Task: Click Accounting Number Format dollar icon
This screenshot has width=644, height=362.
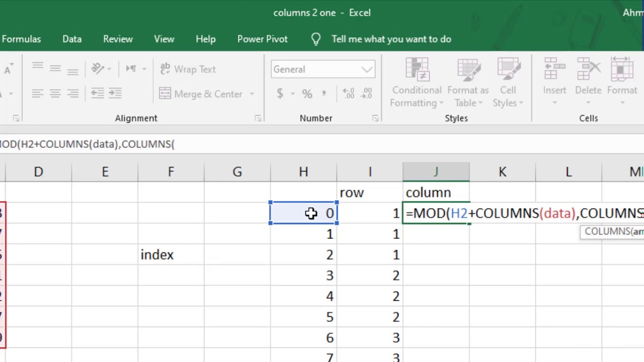Action: (280, 94)
